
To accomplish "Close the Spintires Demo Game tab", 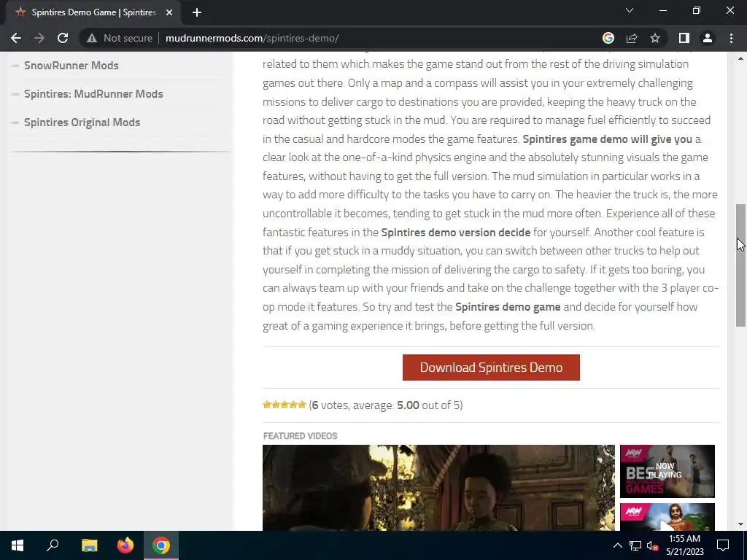I will coord(169,12).
